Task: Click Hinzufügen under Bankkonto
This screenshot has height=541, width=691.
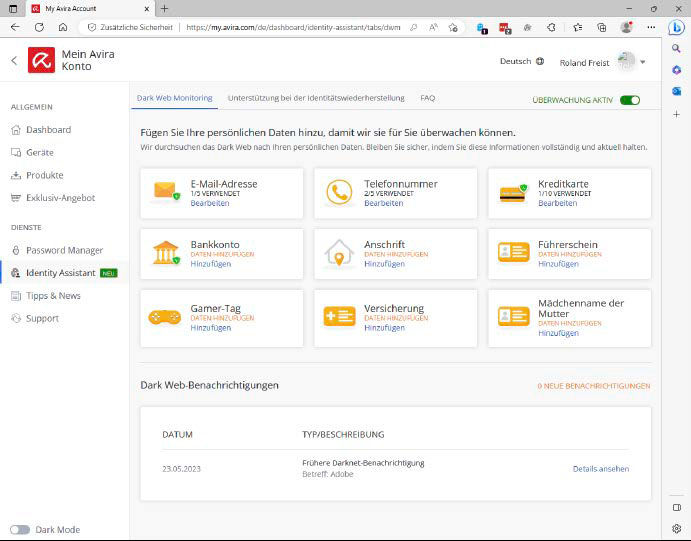Action: pos(211,264)
